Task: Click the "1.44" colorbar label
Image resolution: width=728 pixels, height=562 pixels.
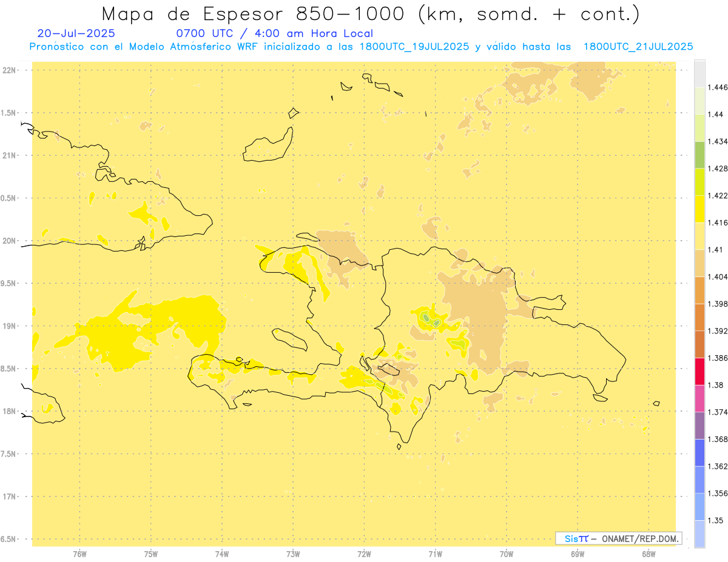Action: 715,115
